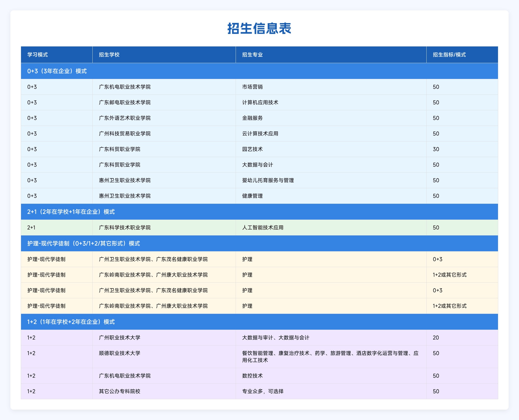519x420 pixels.
Task: Click the 2+1 study mode cell
Action: (57, 228)
